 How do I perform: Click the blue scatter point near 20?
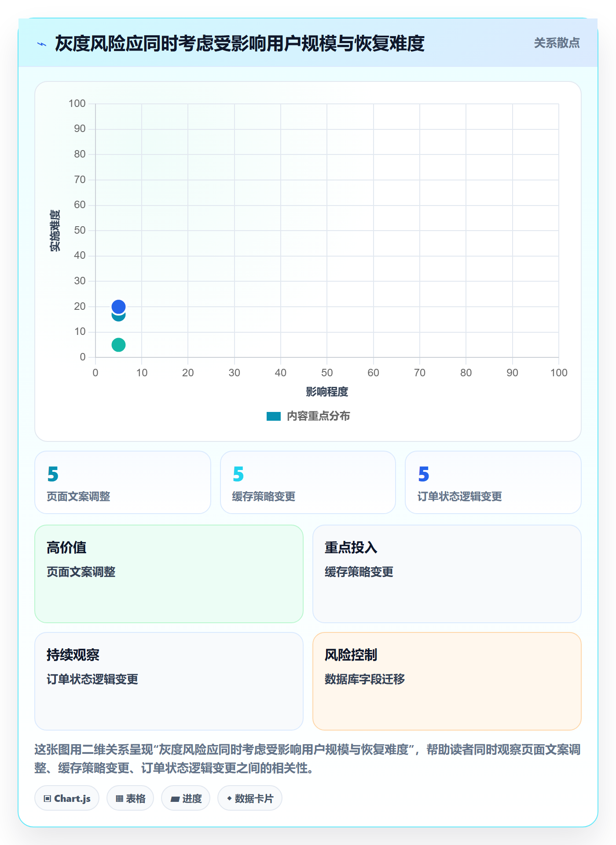click(118, 306)
